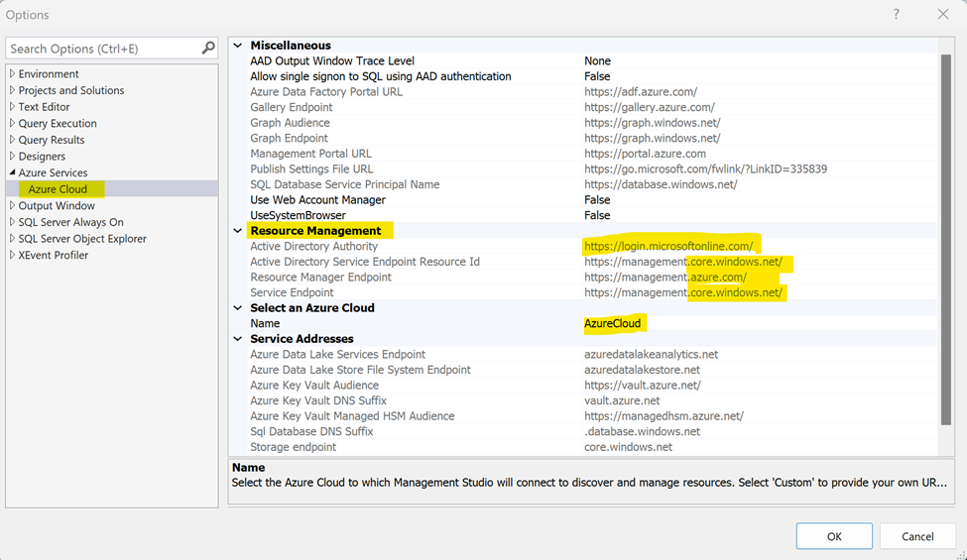The image size is (967, 560).
Task: Toggle Allow single signon to SQL value
Action: 597,76
